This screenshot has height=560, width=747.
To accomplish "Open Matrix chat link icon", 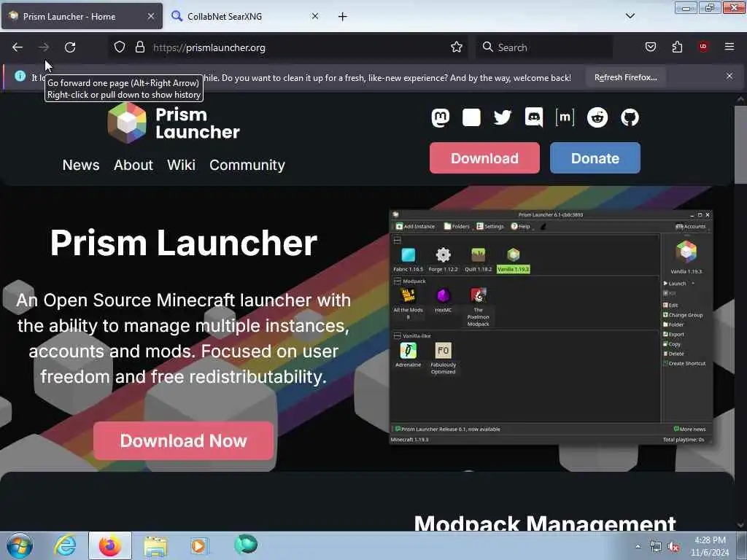I will pos(565,117).
